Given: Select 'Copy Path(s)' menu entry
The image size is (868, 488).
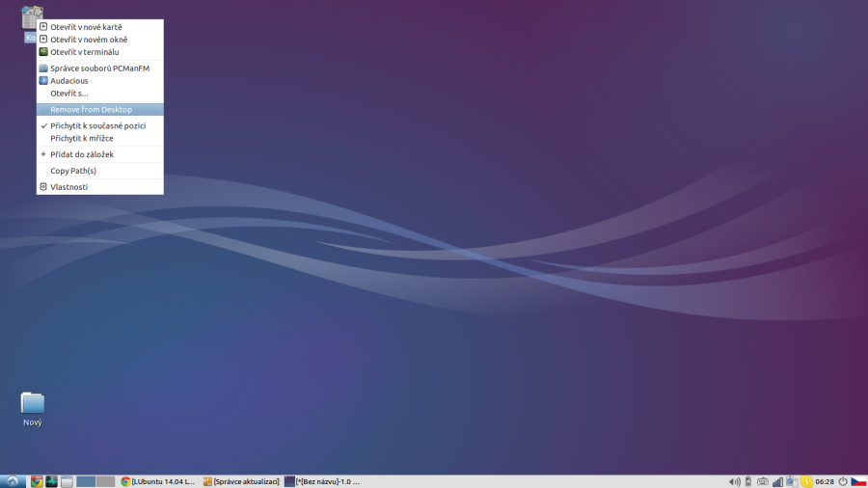Looking at the screenshot, I should [99, 171].
